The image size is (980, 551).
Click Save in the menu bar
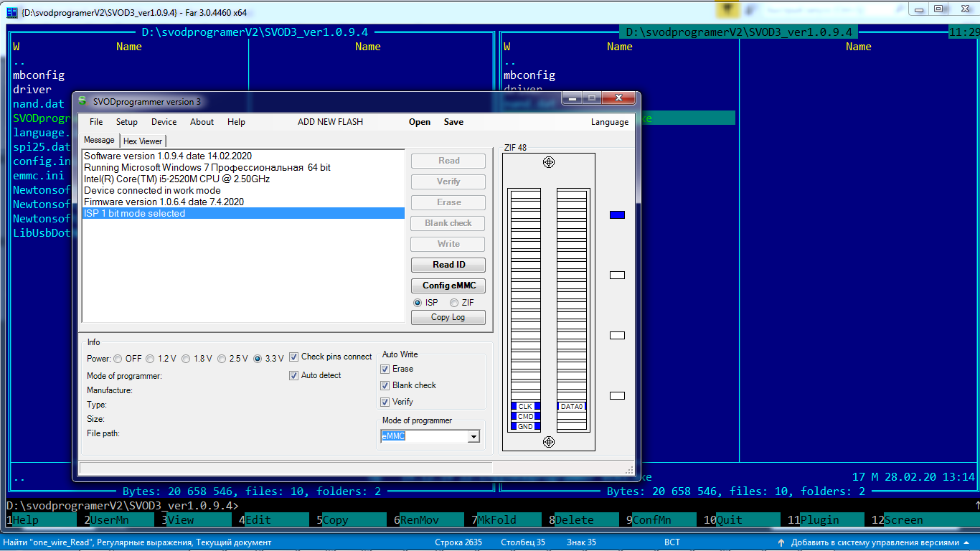click(x=453, y=122)
